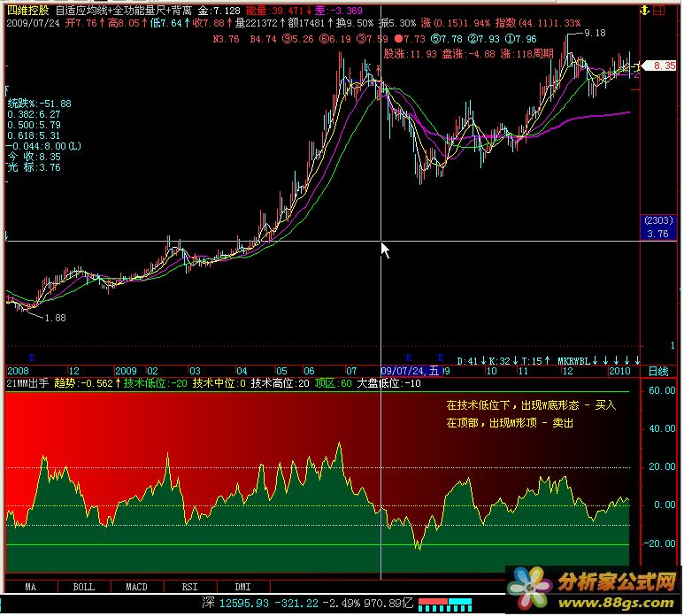Image resolution: width=684 pixels, height=616 pixels.
Task: Click the 技术高位:20 label
Action: coord(280,383)
